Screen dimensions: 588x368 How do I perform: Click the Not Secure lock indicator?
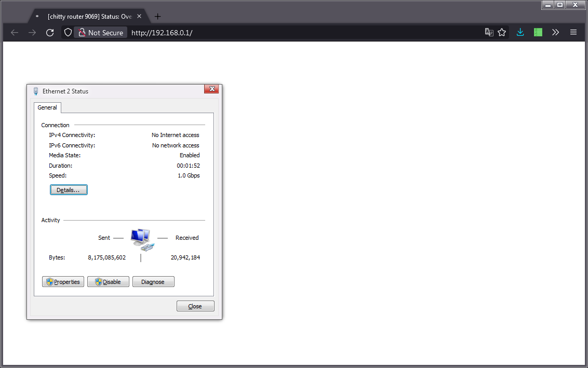100,33
